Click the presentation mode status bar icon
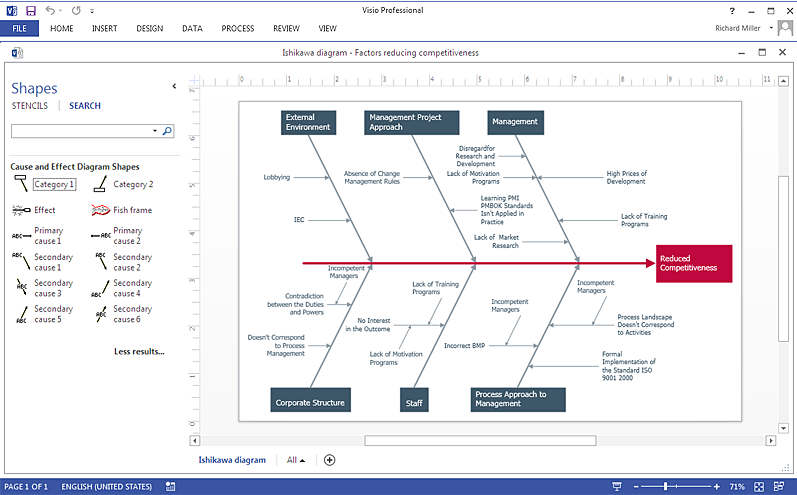 click(x=617, y=487)
